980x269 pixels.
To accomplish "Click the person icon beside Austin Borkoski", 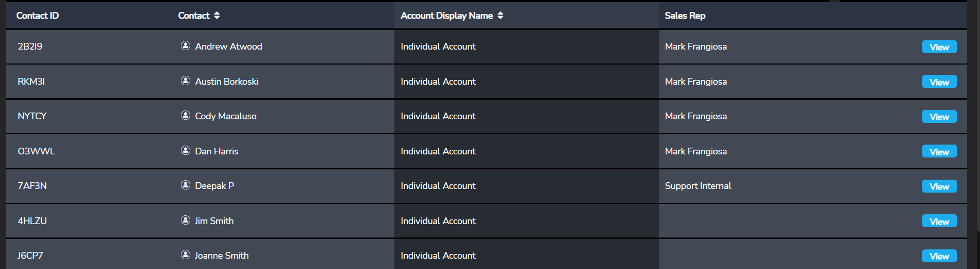I will click(x=186, y=81).
